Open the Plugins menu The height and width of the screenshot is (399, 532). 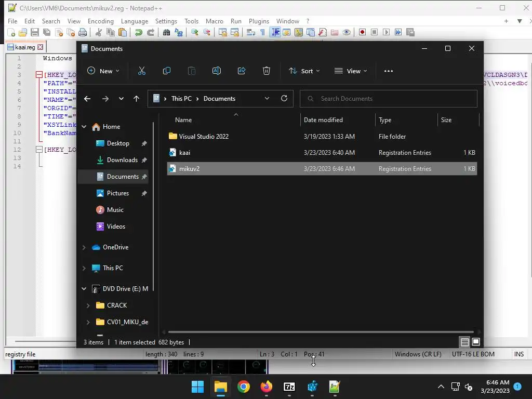point(259,21)
